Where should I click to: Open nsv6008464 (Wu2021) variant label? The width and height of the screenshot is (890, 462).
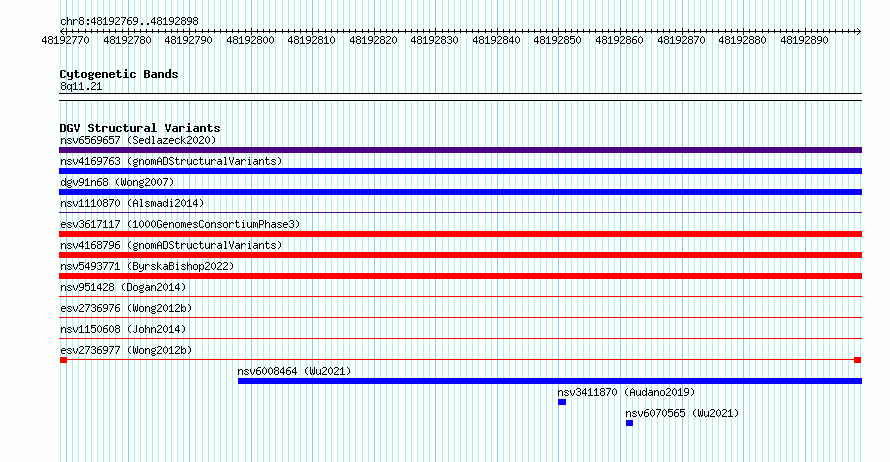[294, 371]
